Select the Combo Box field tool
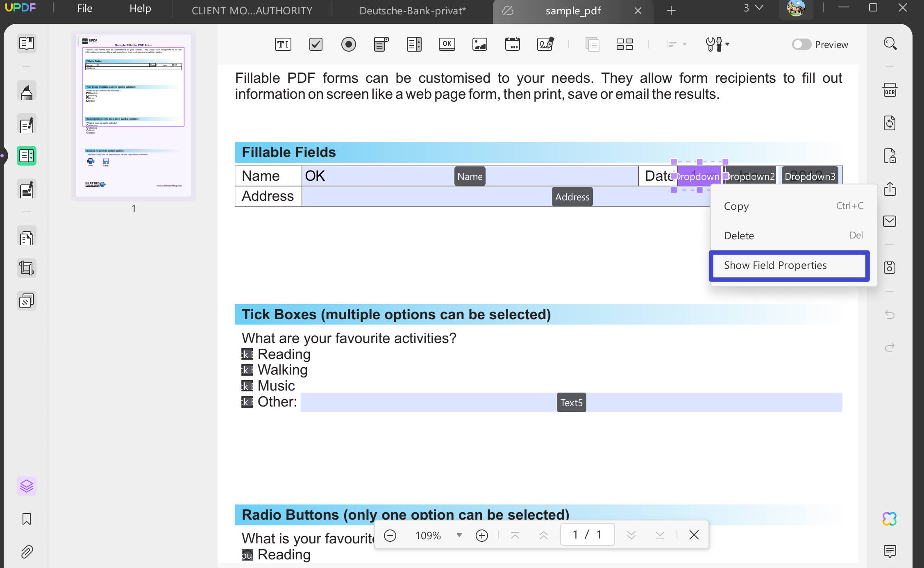 [381, 44]
